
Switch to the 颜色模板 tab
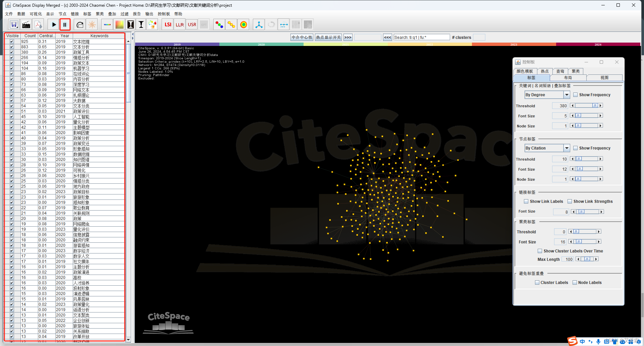(x=525, y=71)
